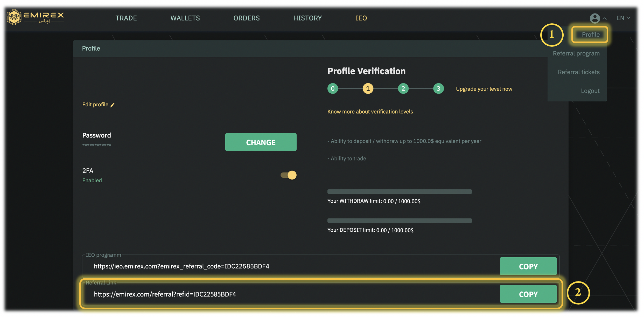Click the deposit / withdraw ability description

[x=404, y=141]
